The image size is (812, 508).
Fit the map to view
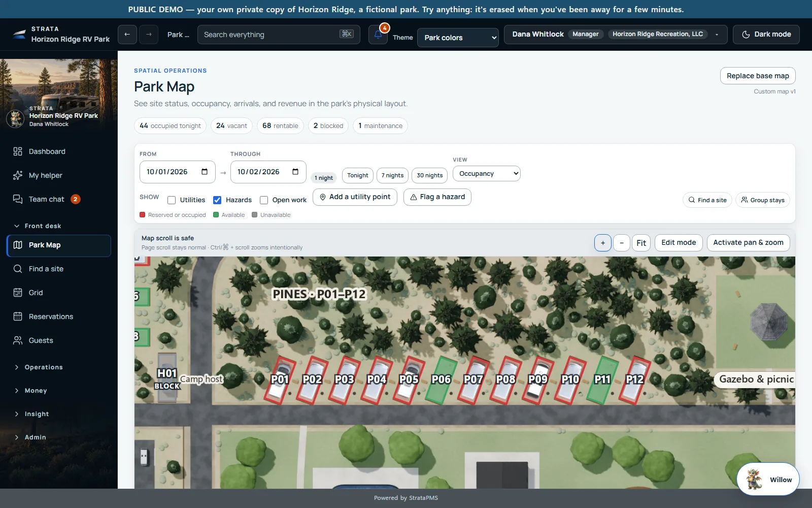click(x=641, y=243)
